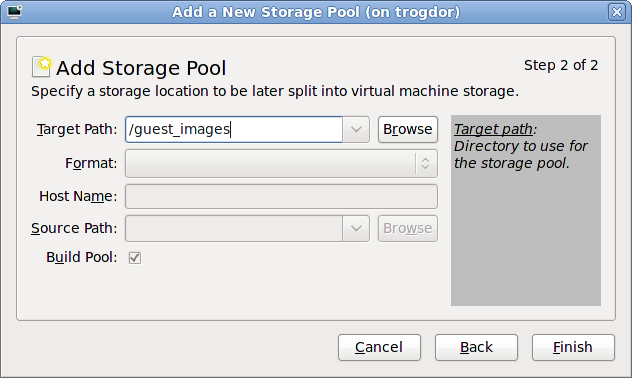Image resolution: width=632 pixels, height=378 pixels.
Task: Click the virt-manager monitor icon in title bar
Action: tap(15, 12)
